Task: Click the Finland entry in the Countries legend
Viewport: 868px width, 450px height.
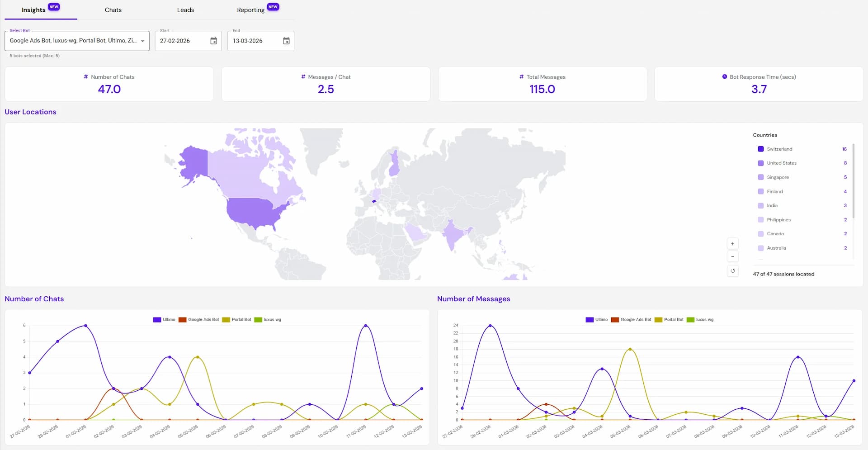Action: [775, 191]
